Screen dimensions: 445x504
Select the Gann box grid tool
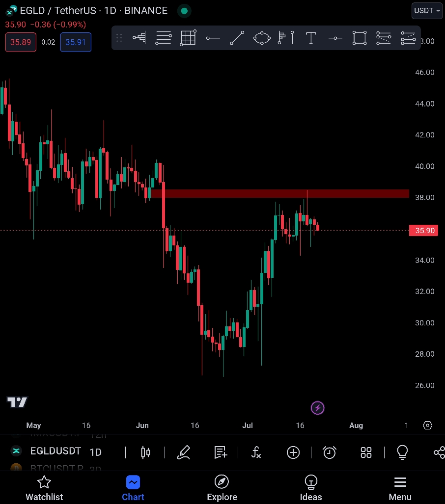pyautogui.click(x=188, y=38)
